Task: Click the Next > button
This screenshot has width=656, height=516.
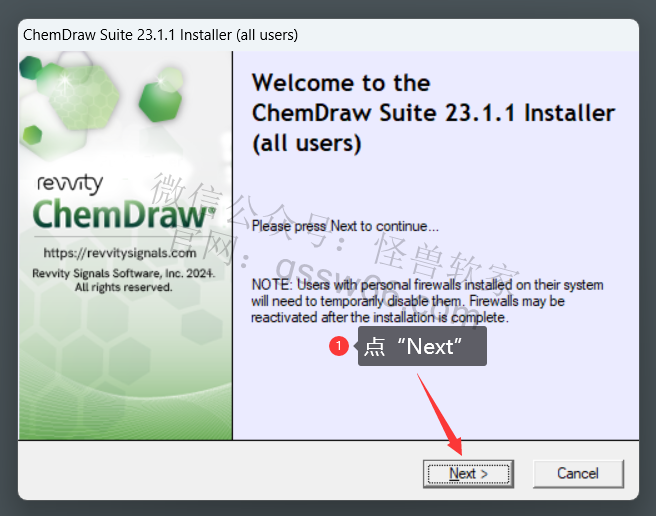Action: pyautogui.click(x=468, y=474)
